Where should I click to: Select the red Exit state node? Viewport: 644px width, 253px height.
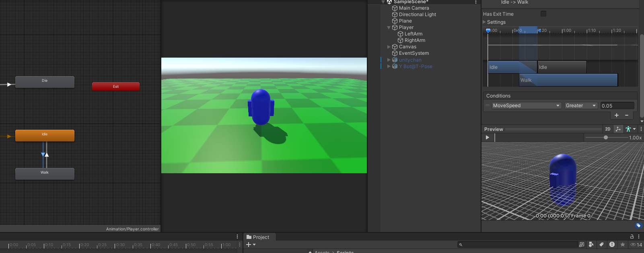click(x=116, y=87)
